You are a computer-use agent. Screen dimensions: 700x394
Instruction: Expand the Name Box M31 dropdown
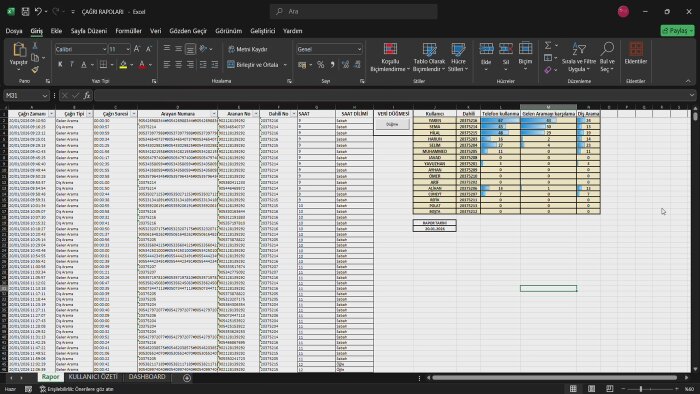point(45,95)
